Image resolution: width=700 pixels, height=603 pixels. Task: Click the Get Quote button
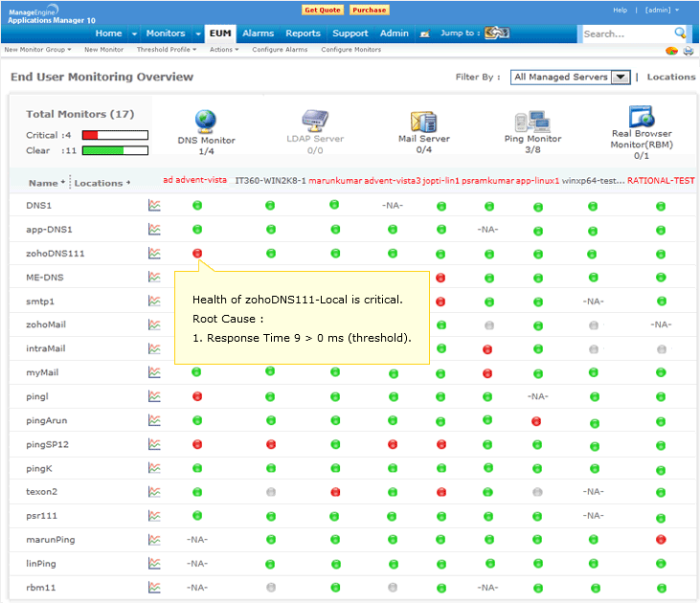(x=323, y=10)
